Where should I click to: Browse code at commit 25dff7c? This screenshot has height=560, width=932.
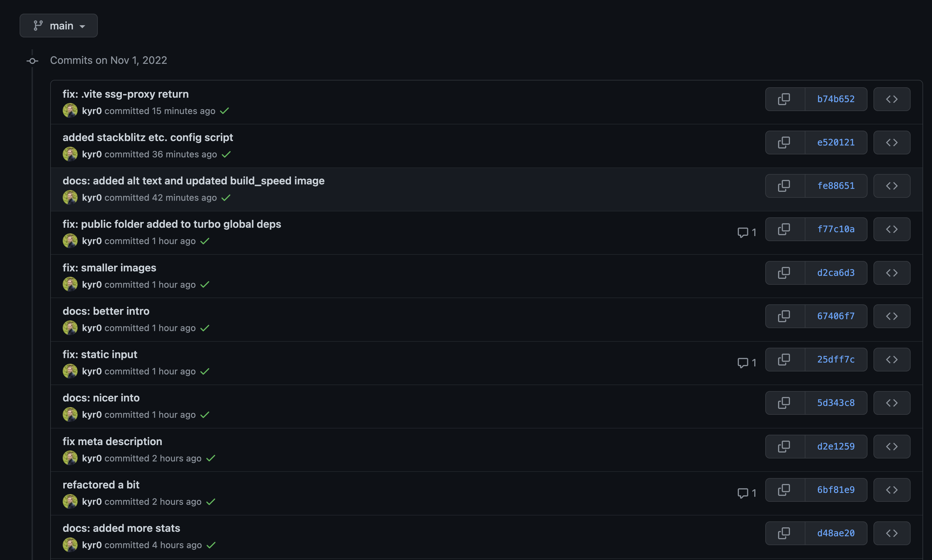pyautogui.click(x=892, y=359)
